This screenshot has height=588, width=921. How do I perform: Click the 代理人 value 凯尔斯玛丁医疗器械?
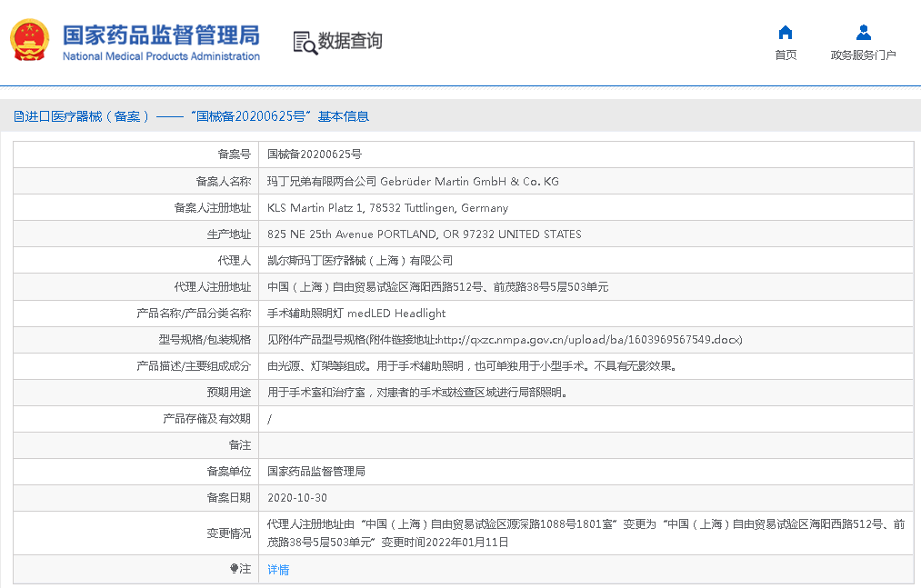click(x=360, y=260)
